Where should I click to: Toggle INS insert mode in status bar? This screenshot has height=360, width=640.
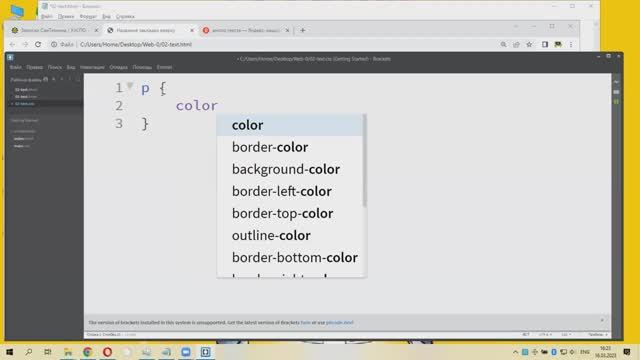tap(526, 334)
